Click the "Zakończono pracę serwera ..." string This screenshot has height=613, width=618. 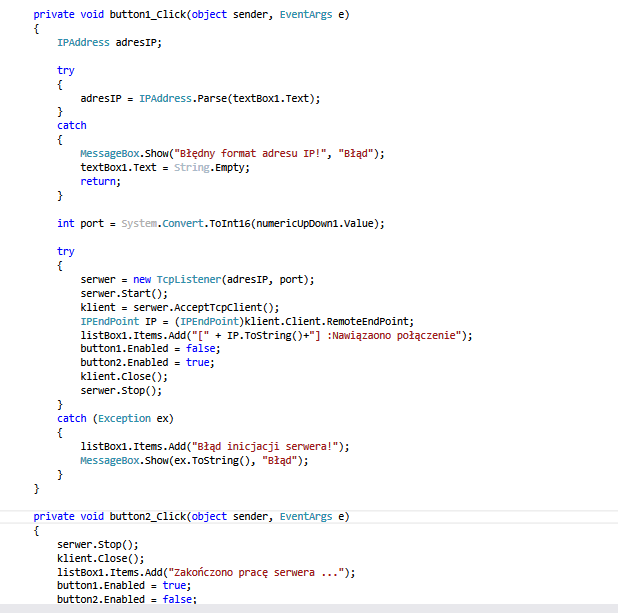[x=256, y=572]
